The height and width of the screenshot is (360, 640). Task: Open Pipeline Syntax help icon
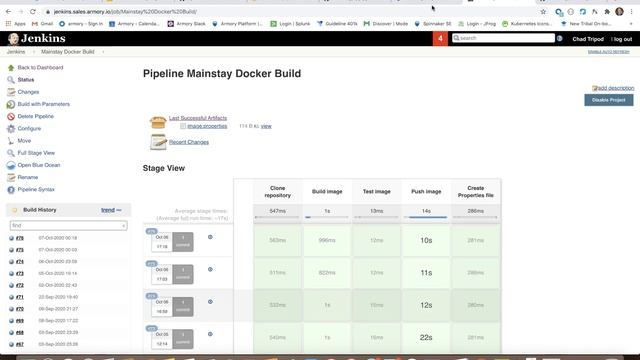point(11,190)
